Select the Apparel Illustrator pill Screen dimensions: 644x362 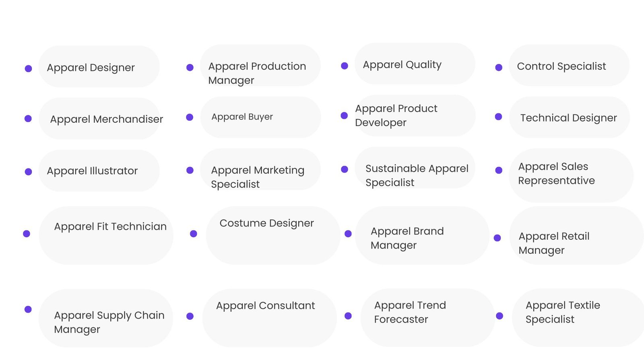click(x=99, y=171)
